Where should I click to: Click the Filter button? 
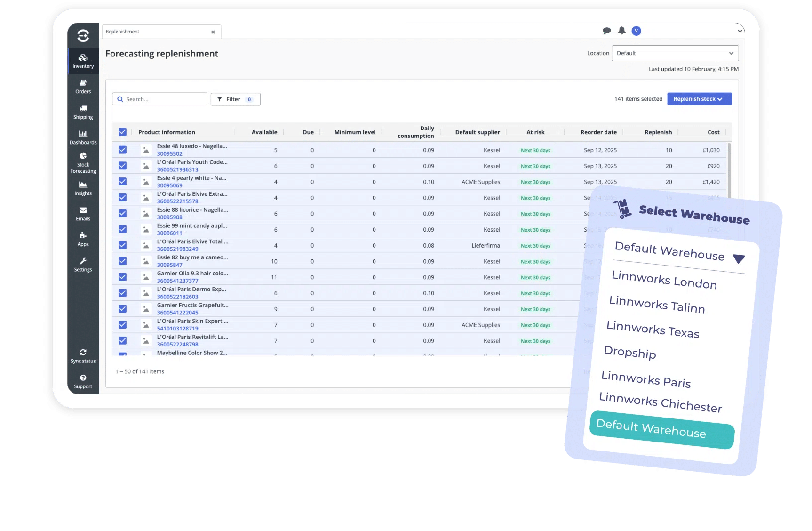tap(235, 99)
